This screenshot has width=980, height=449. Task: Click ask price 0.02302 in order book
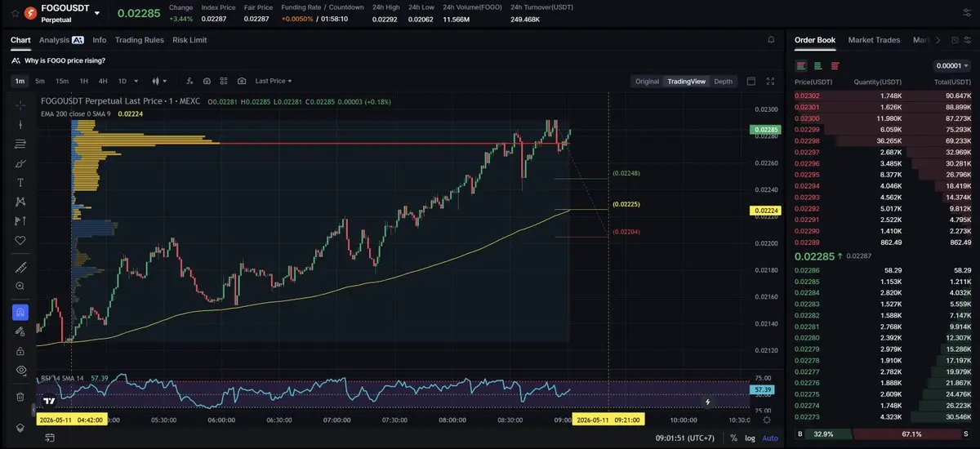click(807, 96)
